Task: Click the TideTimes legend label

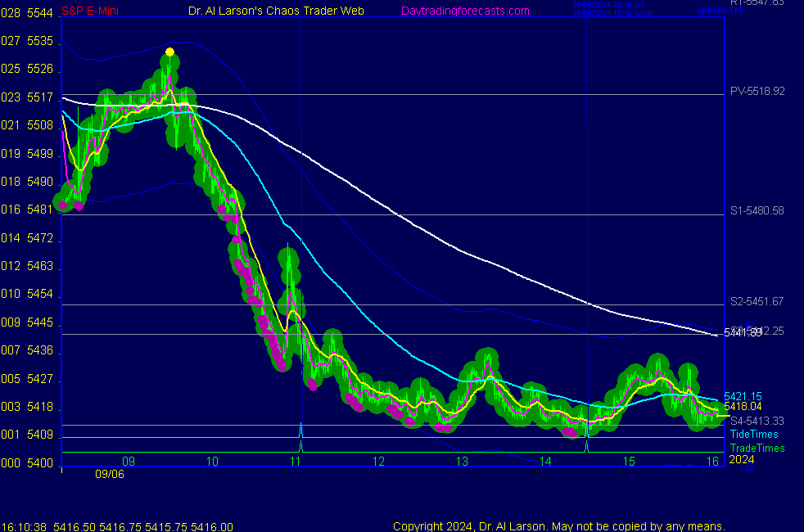Action: [754, 434]
